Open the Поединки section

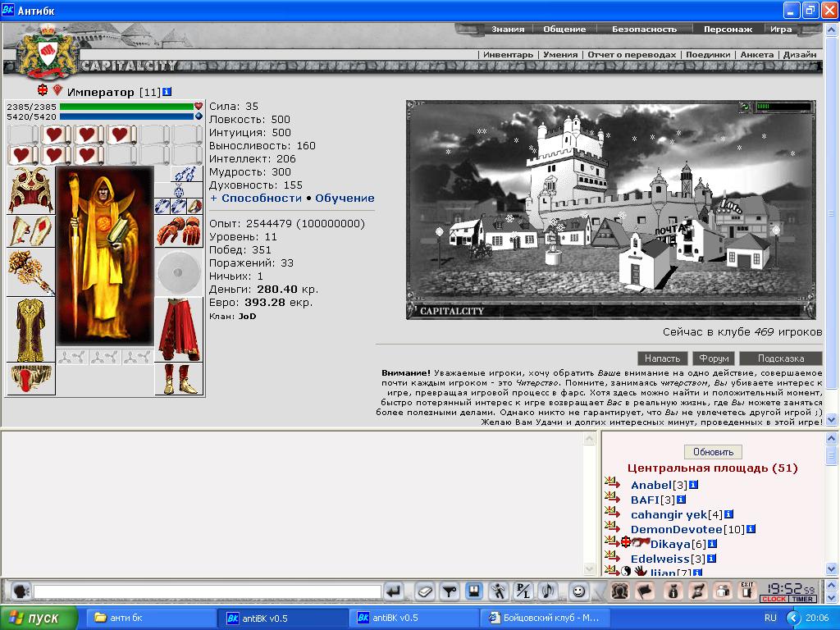click(708, 55)
